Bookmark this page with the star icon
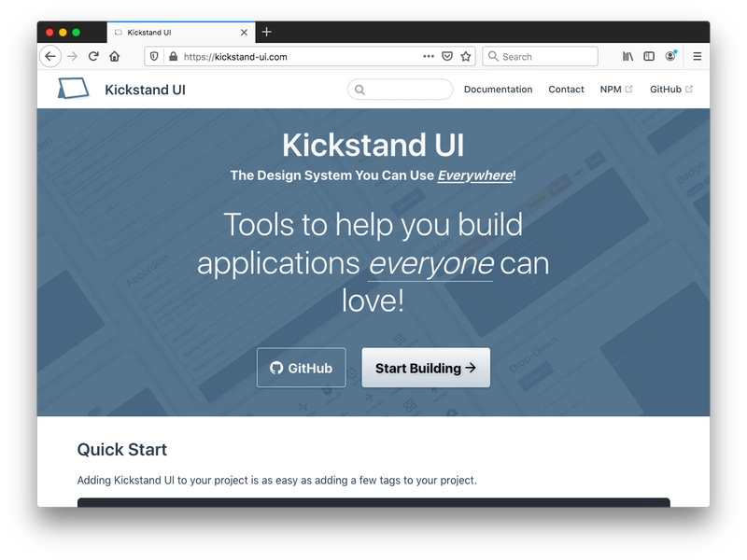This screenshot has height=560, width=747. pos(465,57)
